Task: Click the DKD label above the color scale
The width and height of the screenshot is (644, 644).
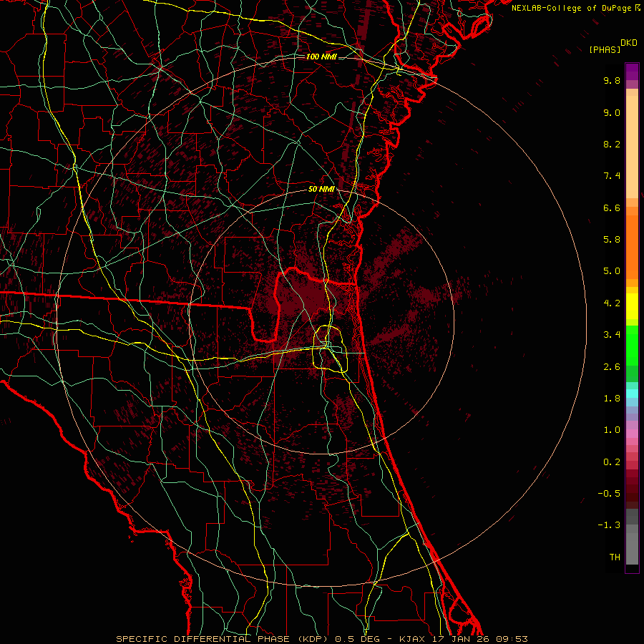Action: tap(629, 43)
